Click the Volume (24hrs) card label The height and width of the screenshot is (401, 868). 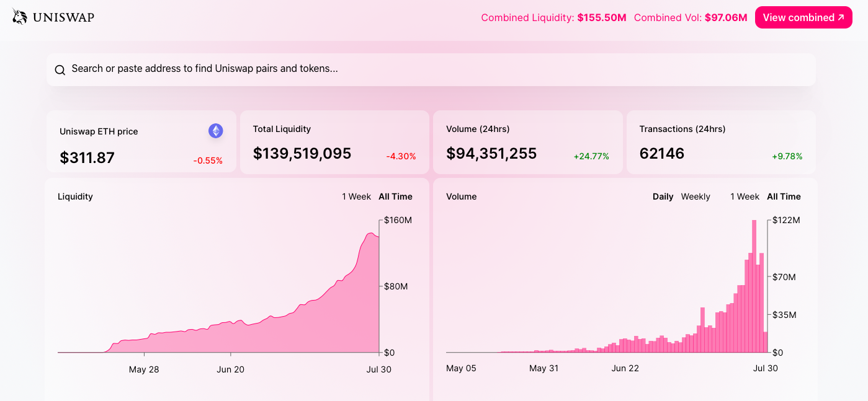pos(478,129)
